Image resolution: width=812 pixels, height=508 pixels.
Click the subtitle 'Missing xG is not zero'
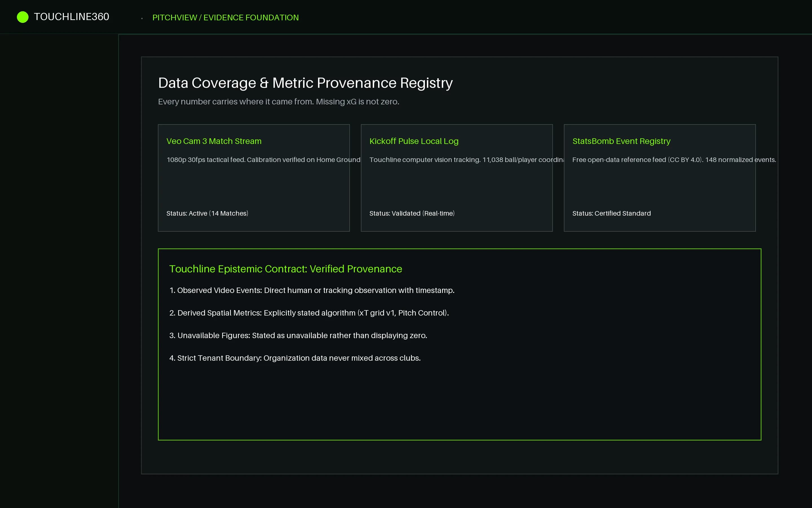coord(357,102)
